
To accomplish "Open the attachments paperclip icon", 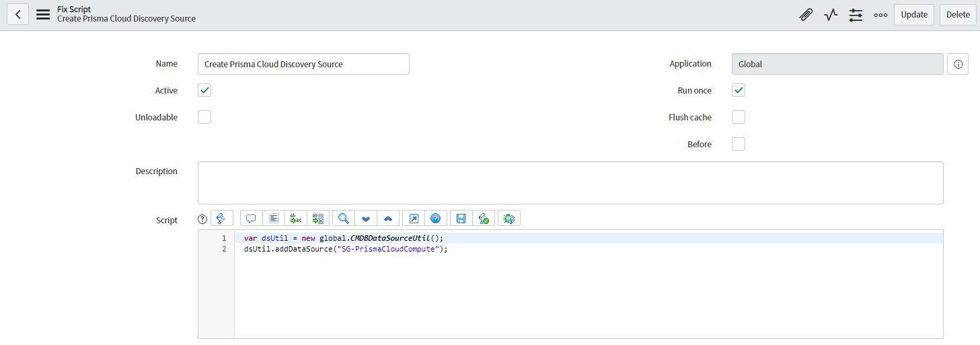I will (x=806, y=15).
